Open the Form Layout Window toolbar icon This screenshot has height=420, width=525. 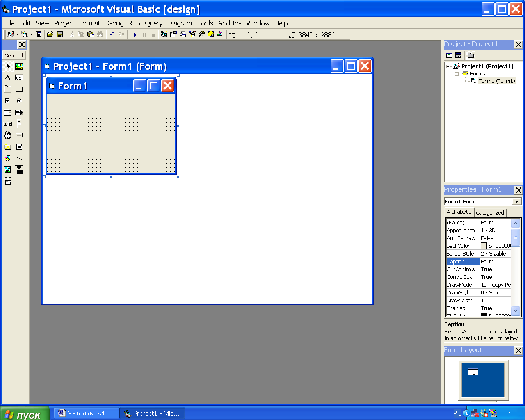[183, 34]
